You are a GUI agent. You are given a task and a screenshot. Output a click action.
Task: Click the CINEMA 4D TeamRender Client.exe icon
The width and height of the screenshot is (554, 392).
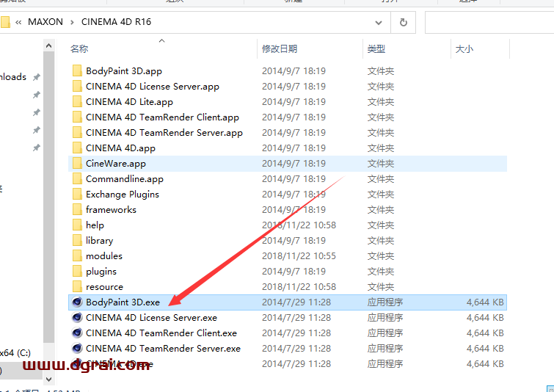tap(77, 333)
